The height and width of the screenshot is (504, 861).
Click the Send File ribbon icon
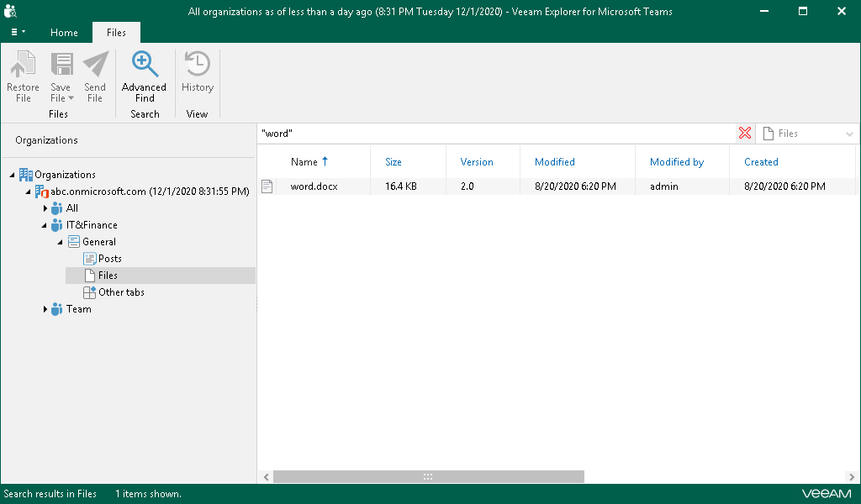[x=96, y=64]
